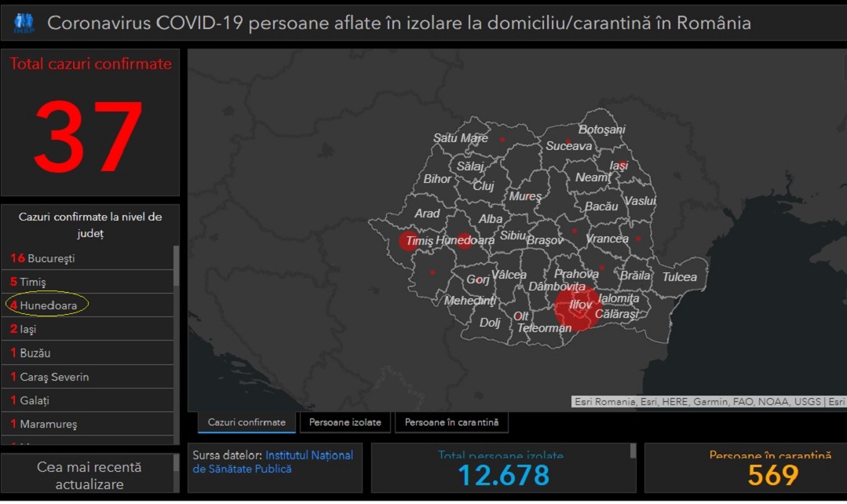The height and width of the screenshot is (504, 847).
Task: Open the Persoane izolate tab
Action: [x=345, y=422]
